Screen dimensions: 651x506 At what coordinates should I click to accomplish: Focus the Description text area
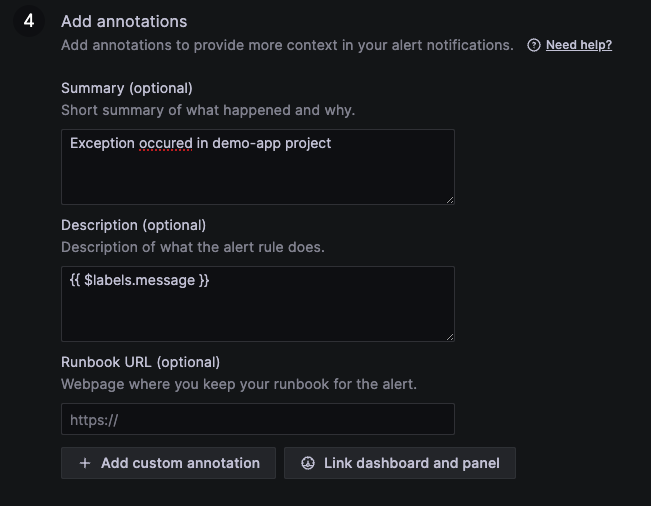pos(257,310)
